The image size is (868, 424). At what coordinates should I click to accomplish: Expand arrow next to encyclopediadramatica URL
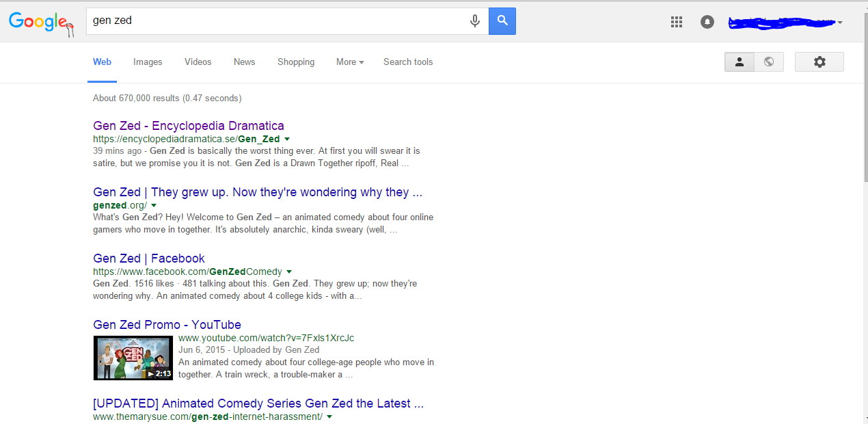point(287,140)
